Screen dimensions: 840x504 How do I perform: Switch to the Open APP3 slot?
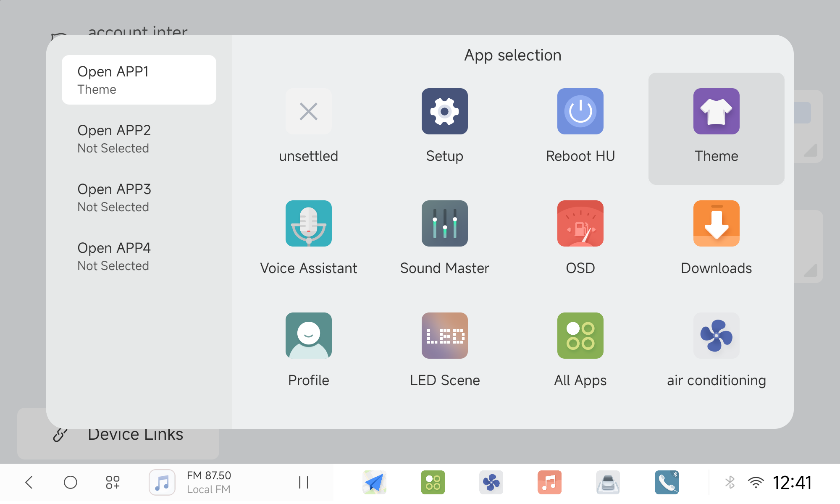(139, 197)
